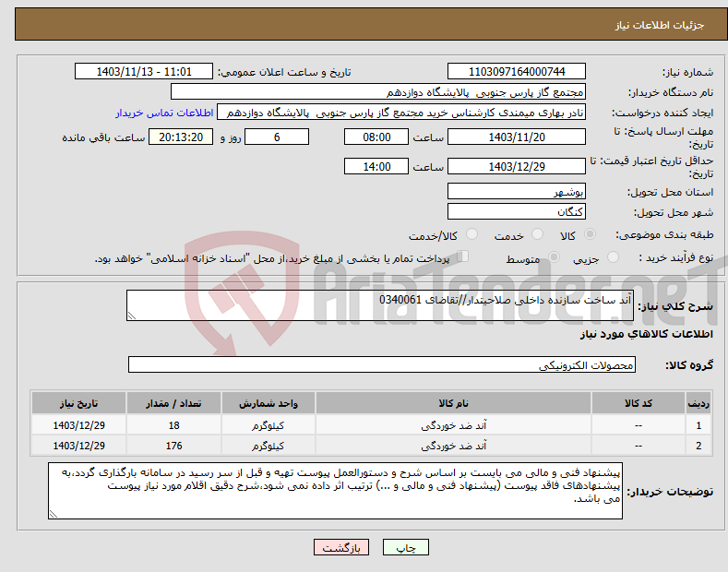
Task: Click the remaining time field 20:13:20
Action: (181, 137)
